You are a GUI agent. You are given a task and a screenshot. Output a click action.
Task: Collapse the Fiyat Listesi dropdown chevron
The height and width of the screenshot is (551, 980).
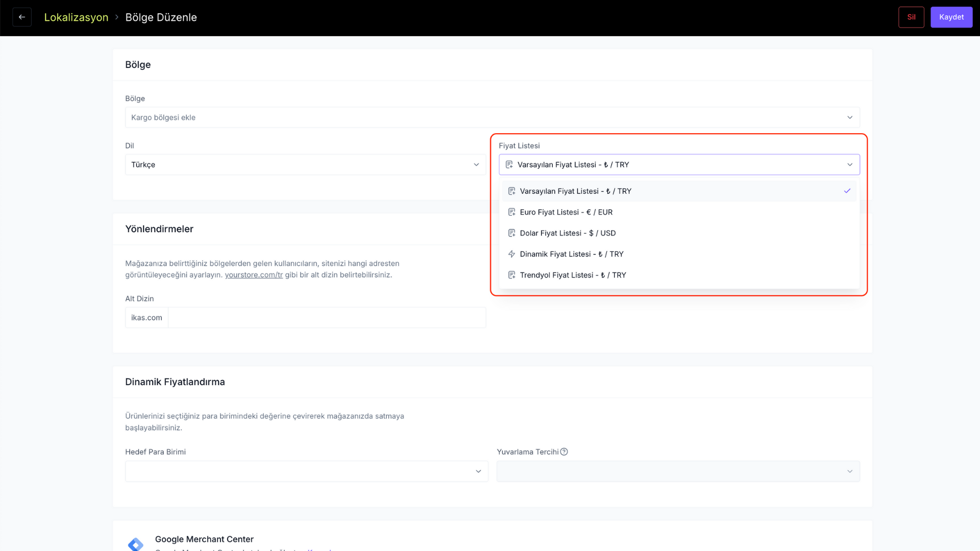(850, 164)
